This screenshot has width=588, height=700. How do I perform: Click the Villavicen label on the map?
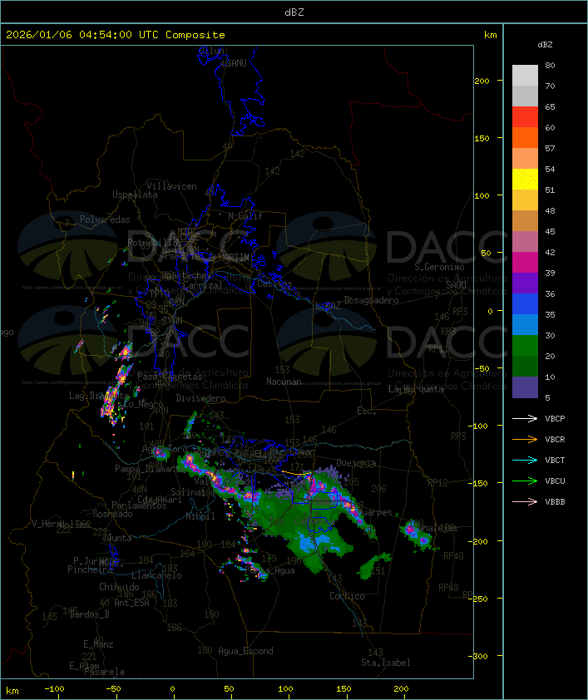pos(171,186)
